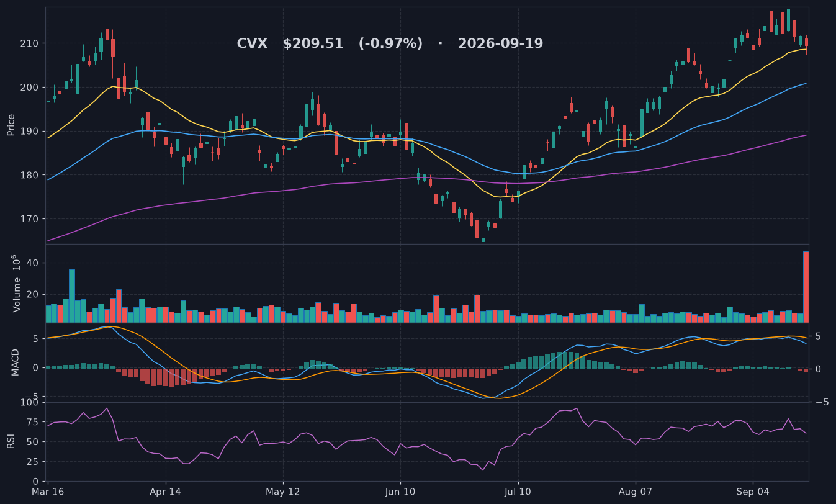
Task: Click the 40 volume axis tick
Action: (34, 263)
